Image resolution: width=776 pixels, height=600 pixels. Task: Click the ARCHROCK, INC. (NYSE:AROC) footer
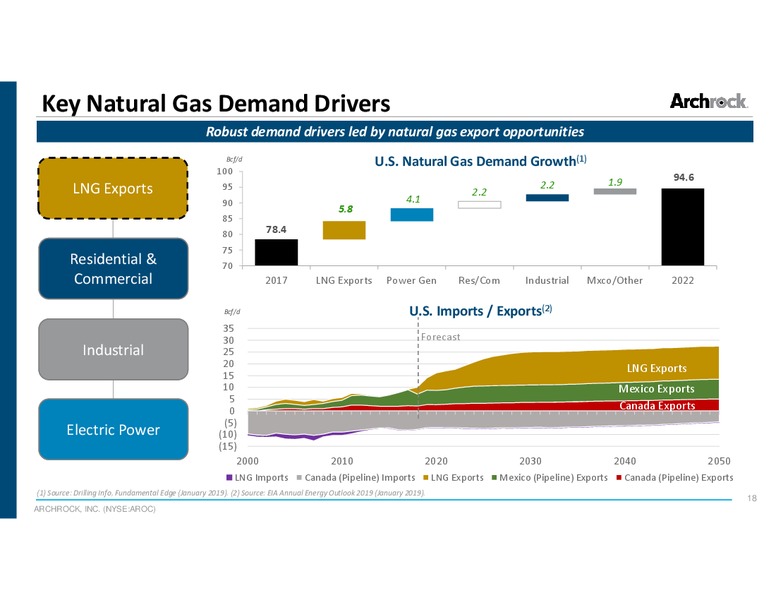click(95, 509)
